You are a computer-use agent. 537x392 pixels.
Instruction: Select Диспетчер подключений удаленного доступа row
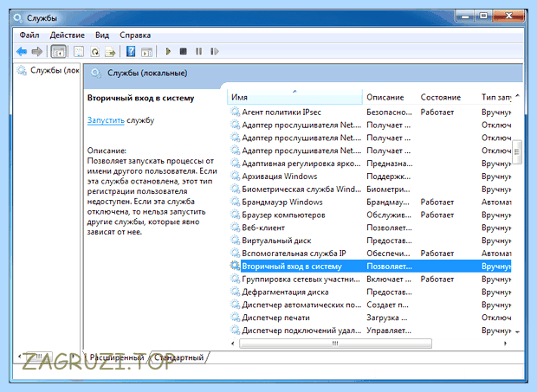point(371,331)
